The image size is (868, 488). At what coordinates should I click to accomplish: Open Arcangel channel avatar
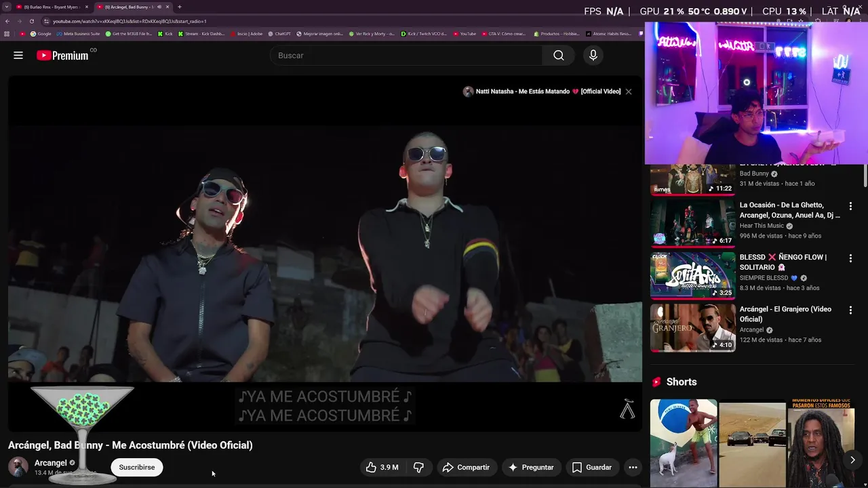pos(18,467)
